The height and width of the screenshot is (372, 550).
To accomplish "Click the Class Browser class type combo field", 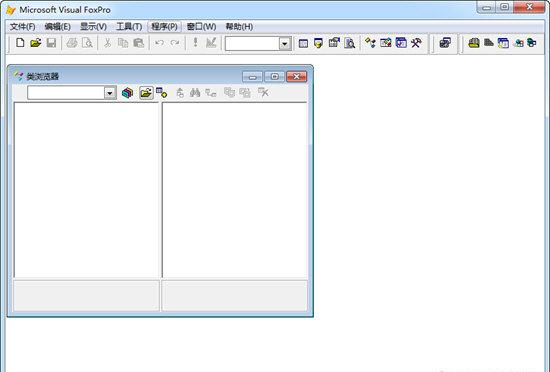I will click(72, 93).
